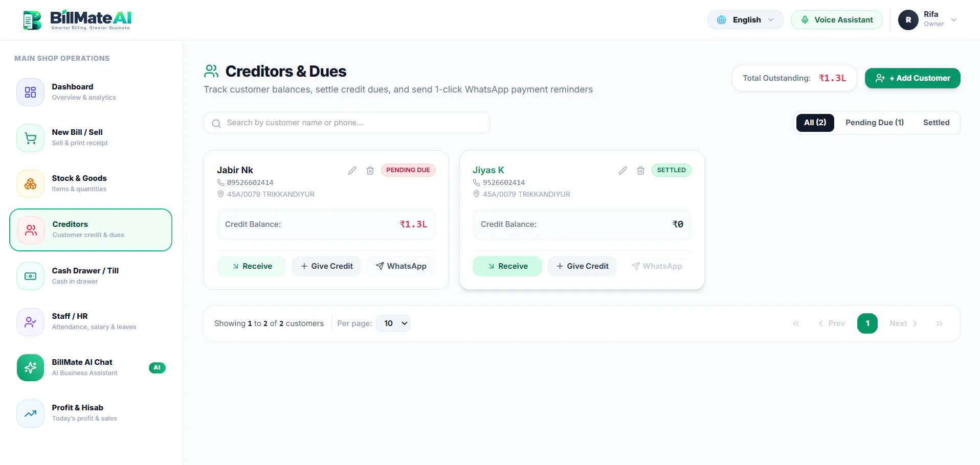Click address 45A/0079 TRIKKANDIYUR on Jabir Nk

tap(271, 194)
